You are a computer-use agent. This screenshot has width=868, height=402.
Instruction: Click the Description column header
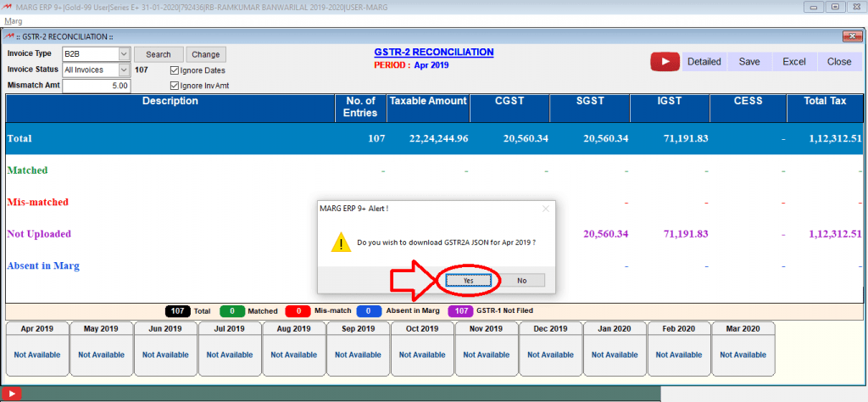(x=170, y=109)
